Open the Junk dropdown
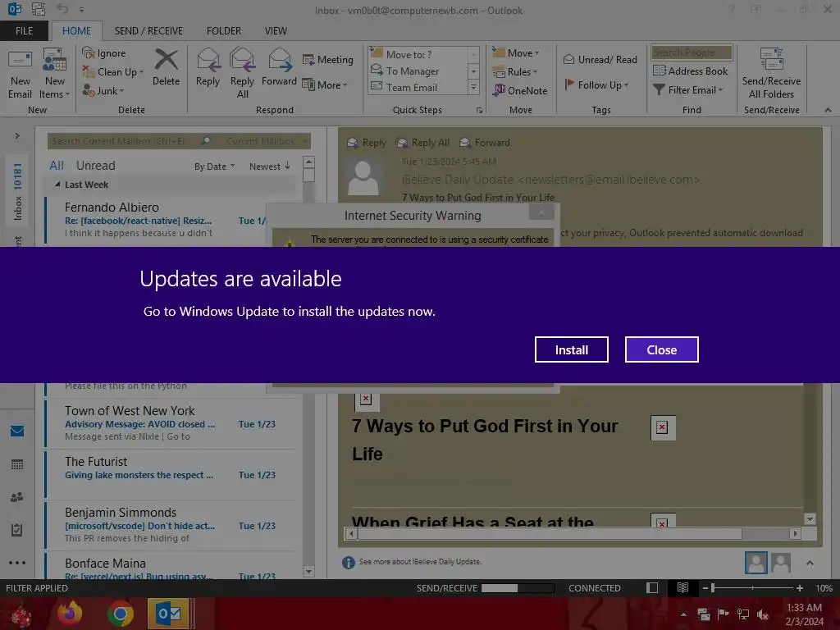 click(x=103, y=91)
